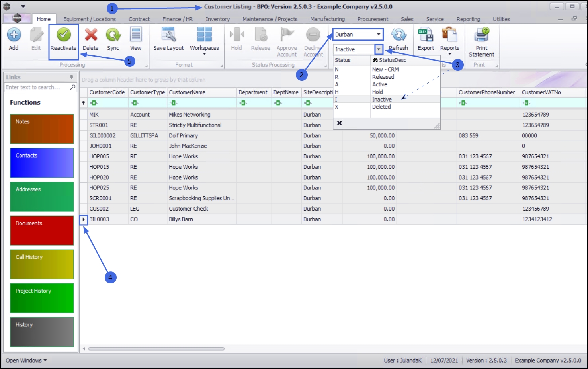Image resolution: width=588 pixels, height=369 pixels.
Task: Click the 'Scrapbooking Supplies Un…' cell
Action: 201,198
